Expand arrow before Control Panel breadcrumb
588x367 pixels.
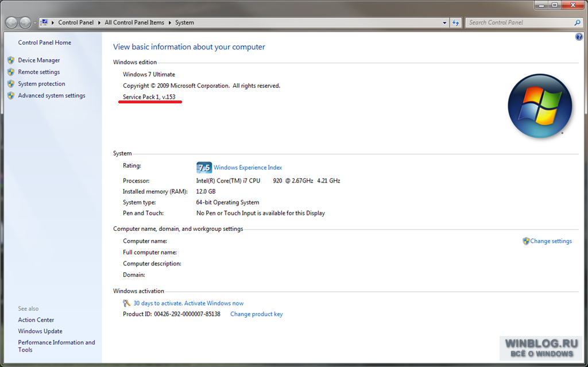coord(53,22)
